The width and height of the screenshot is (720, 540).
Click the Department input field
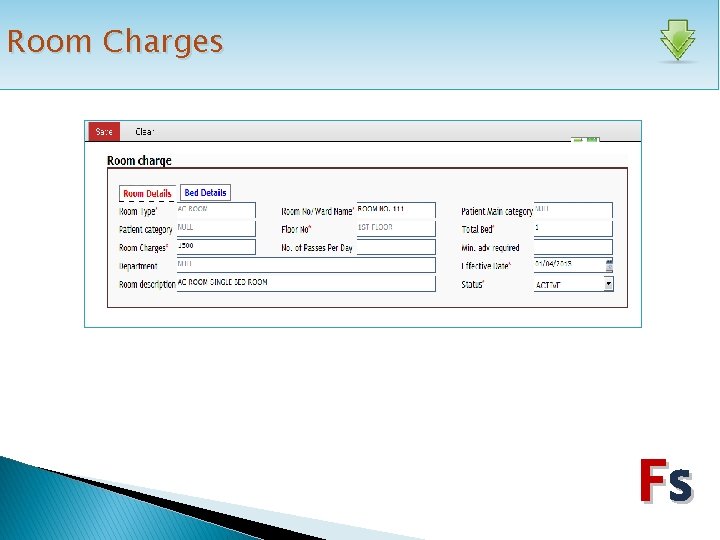(x=306, y=265)
